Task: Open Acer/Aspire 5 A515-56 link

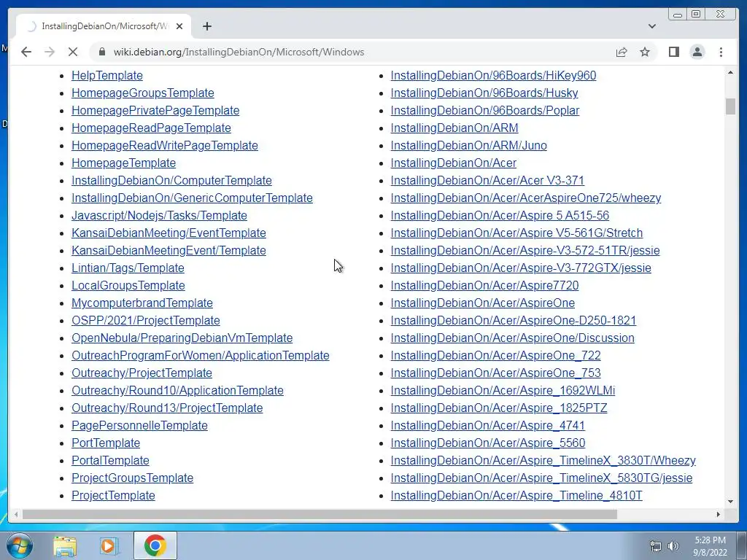Action: [500, 215]
